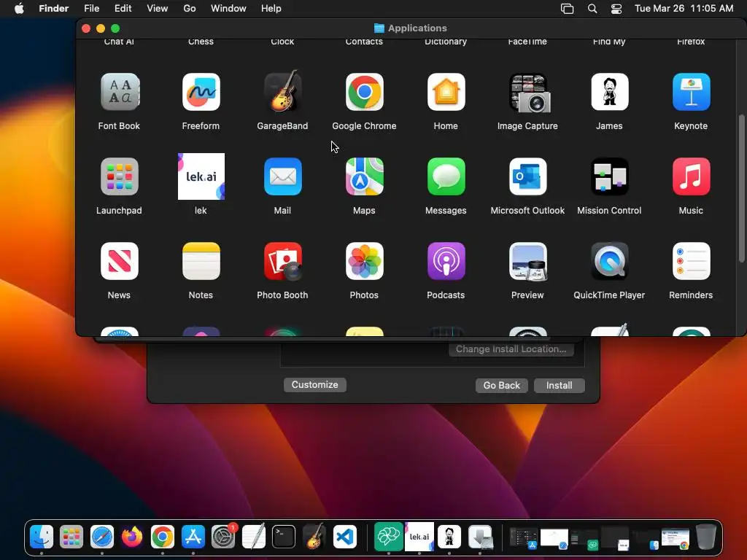Click the Mission Control app icon
The width and height of the screenshot is (747, 560).
[609, 176]
